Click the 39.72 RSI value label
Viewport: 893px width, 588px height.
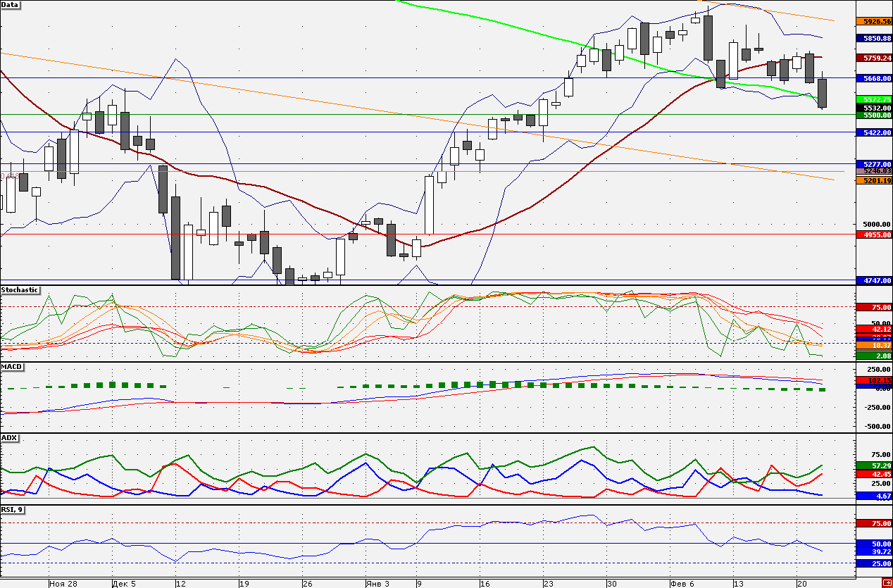click(x=873, y=551)
